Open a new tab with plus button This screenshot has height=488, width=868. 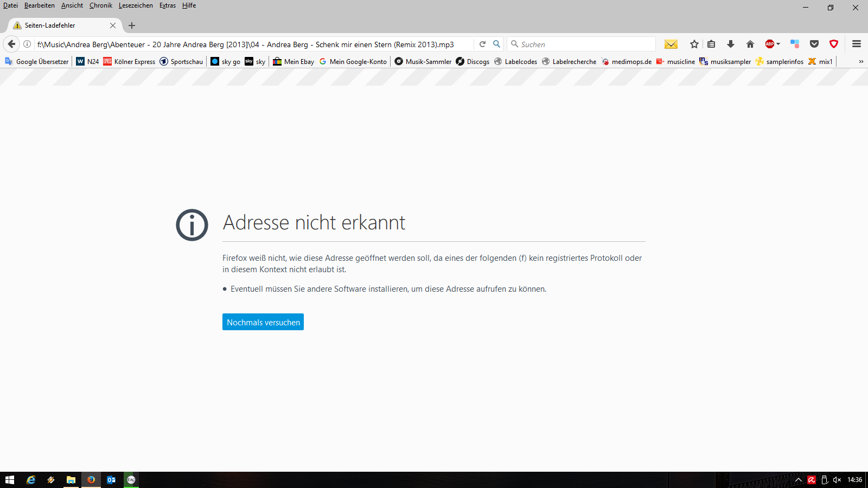(x=132, y=25)
